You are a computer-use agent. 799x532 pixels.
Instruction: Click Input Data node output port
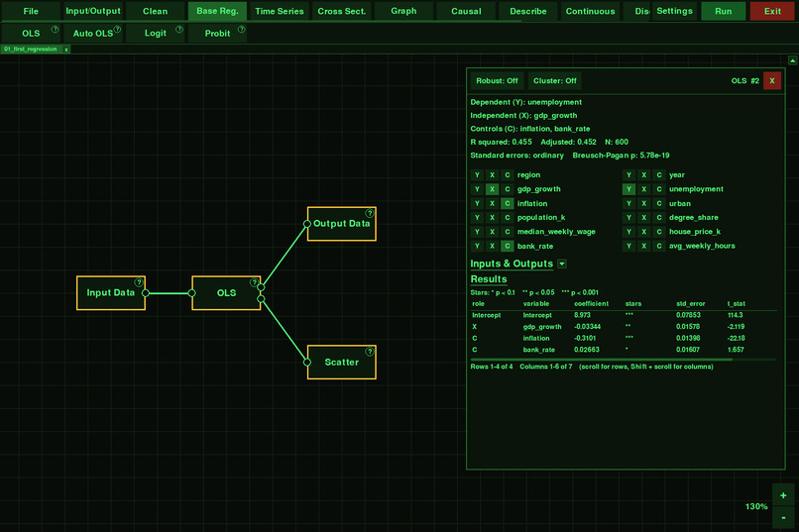145,293
